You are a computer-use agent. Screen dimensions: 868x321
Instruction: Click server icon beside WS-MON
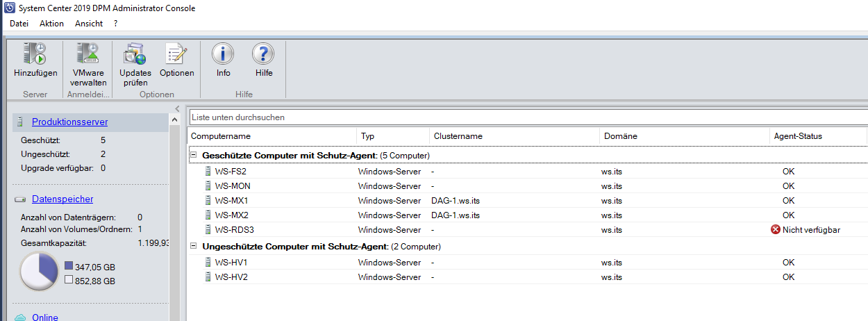(208, 186)
